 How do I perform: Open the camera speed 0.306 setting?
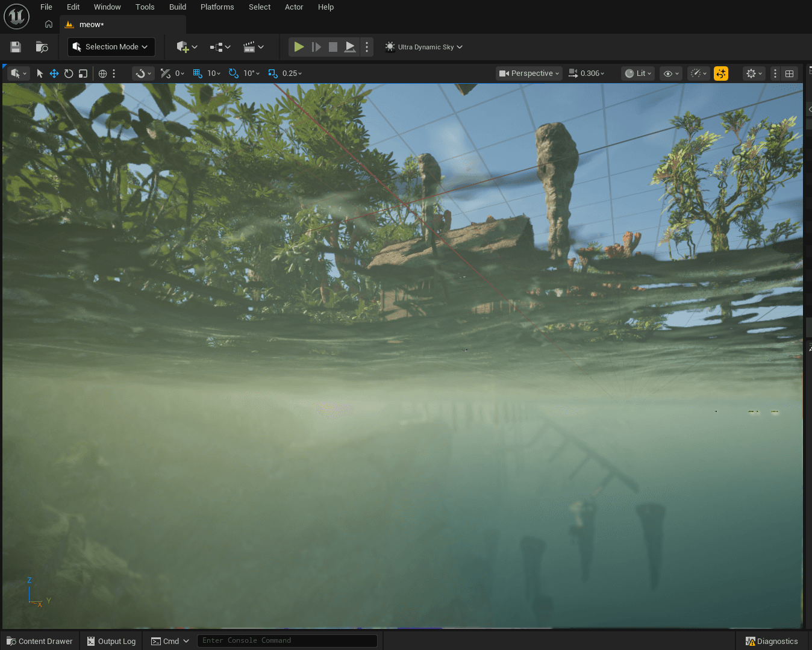click(587, 73)
